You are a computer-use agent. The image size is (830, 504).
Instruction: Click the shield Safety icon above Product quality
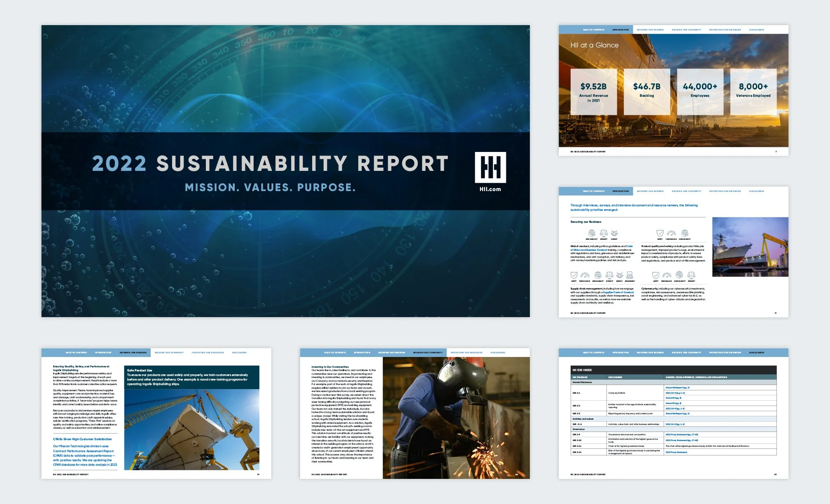(x=660, y=233)
